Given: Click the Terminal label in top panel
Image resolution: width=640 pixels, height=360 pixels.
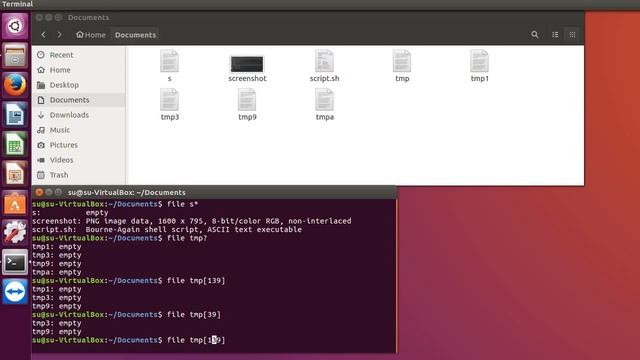Looking at the screenshot, I should [x=17, y=4].
